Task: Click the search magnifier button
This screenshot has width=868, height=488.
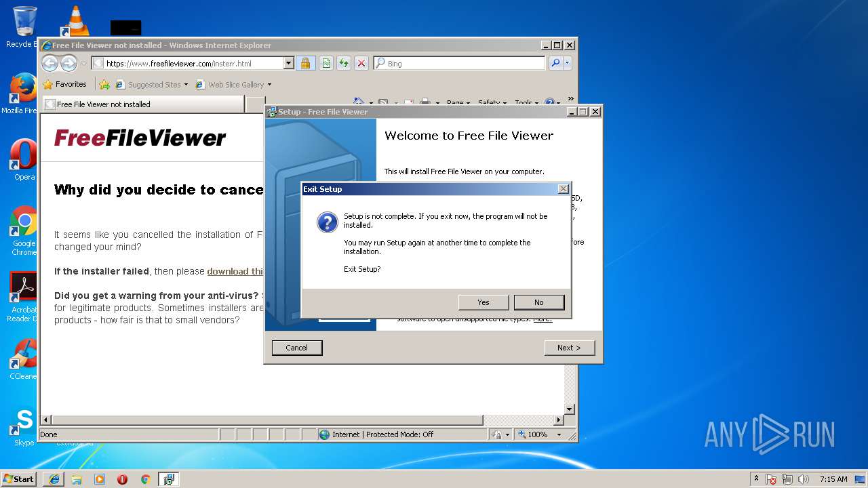Action: 555,63
